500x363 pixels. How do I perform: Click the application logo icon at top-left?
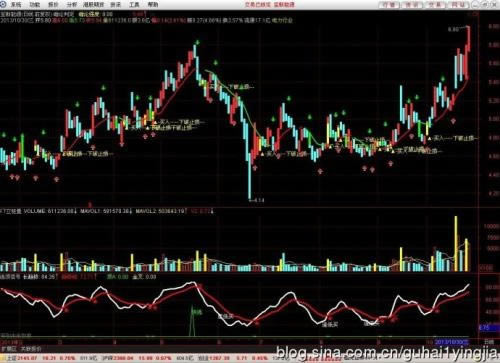coord(4,4)
